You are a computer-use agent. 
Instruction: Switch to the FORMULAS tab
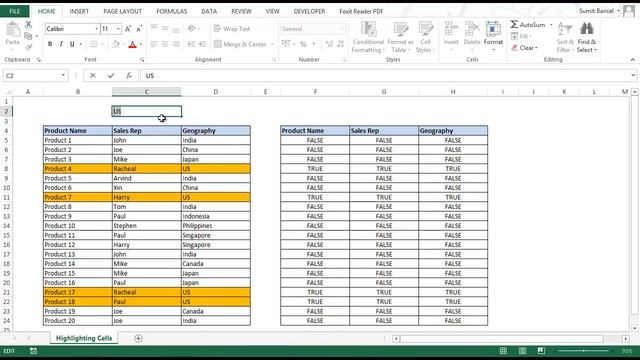(171, 11)
